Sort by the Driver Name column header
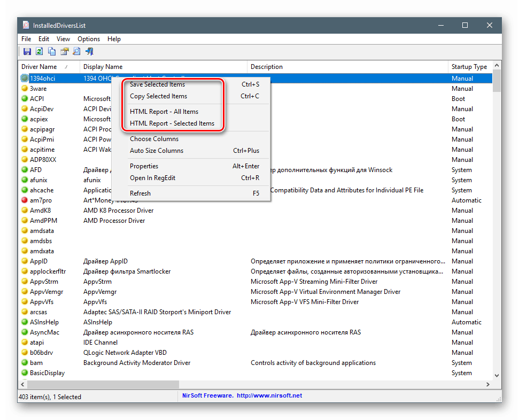Screen dimensions: 519x420 point(39,67)
